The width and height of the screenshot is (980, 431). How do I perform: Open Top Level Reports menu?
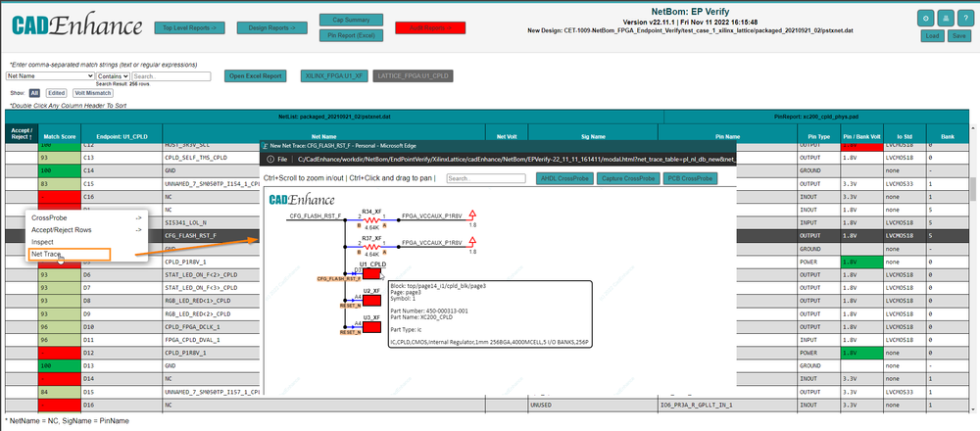tap(189, 28)
